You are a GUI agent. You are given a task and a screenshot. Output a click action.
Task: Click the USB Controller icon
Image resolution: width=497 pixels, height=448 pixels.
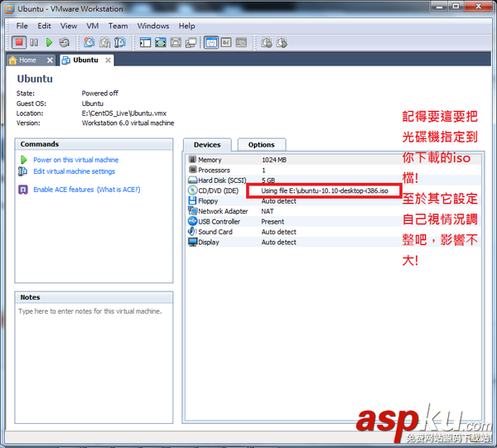tap(192, 221)
